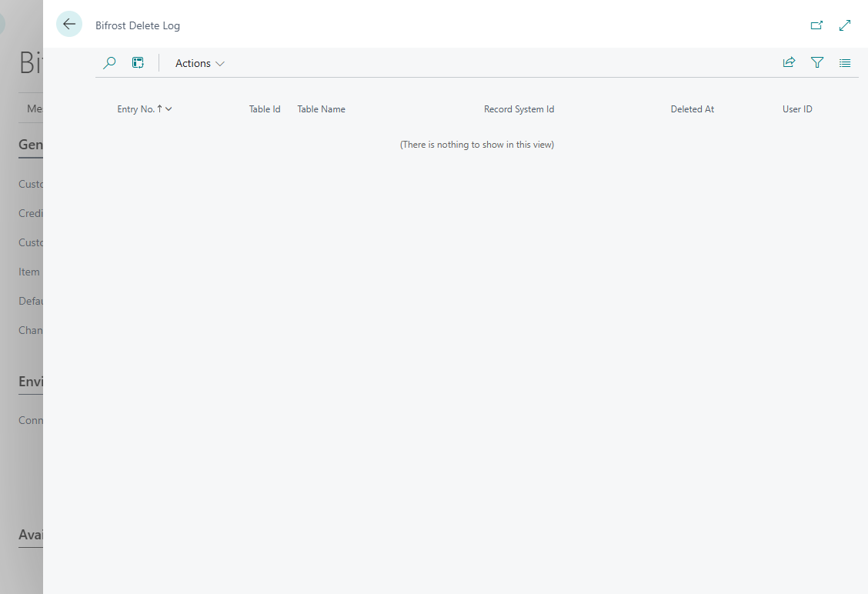This screenshot has height=594, width=868.
Task: Open search with the magnifier icon
Action: click(109, 63)
